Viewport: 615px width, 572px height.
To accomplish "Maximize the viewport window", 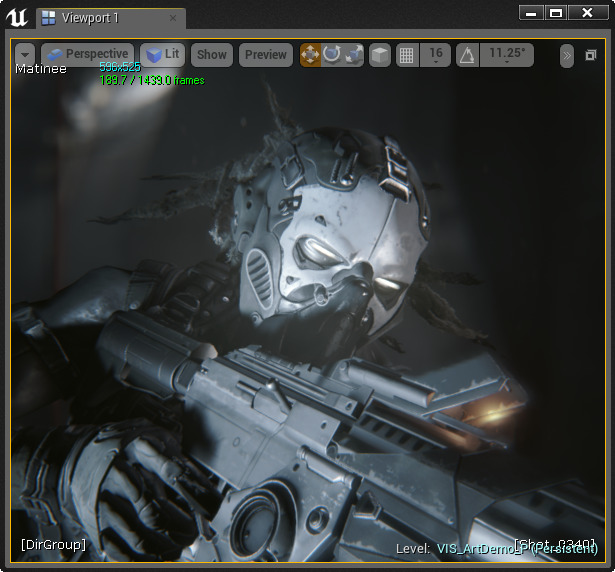I will click(556, 13).
